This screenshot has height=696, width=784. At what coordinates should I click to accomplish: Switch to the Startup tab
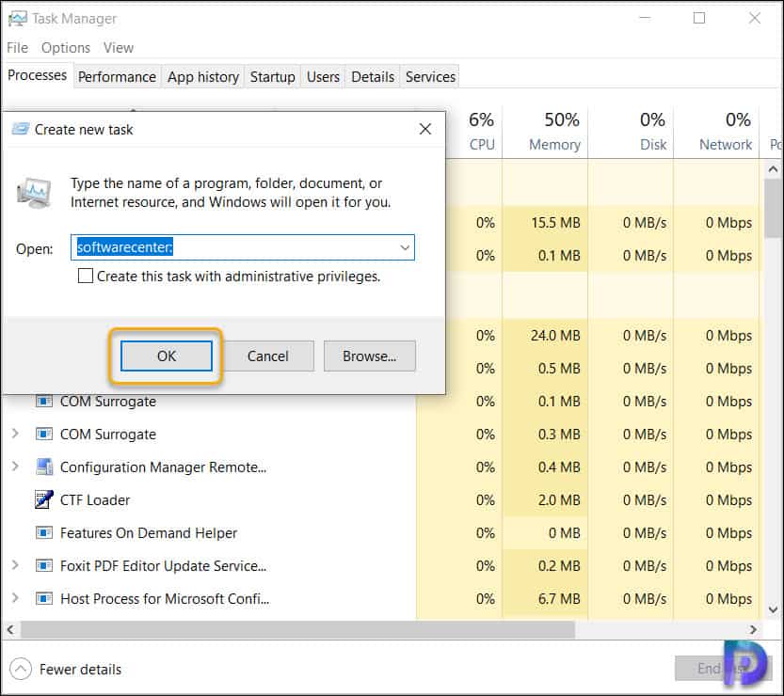[273, 77]
